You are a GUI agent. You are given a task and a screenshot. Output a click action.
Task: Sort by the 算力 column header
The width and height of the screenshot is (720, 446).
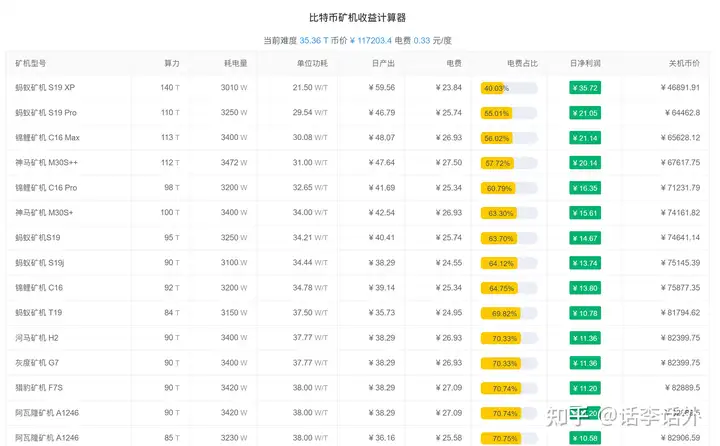(x=172, y=63)
